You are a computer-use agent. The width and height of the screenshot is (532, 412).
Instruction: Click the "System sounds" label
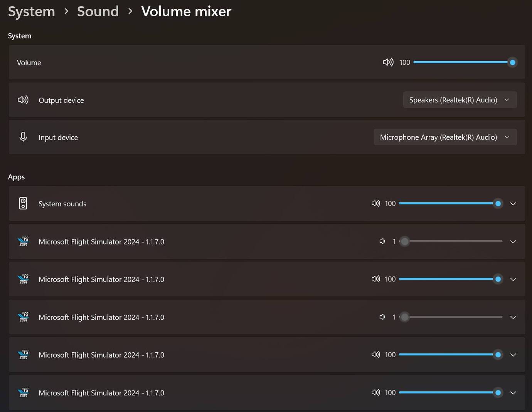point(62,204)
